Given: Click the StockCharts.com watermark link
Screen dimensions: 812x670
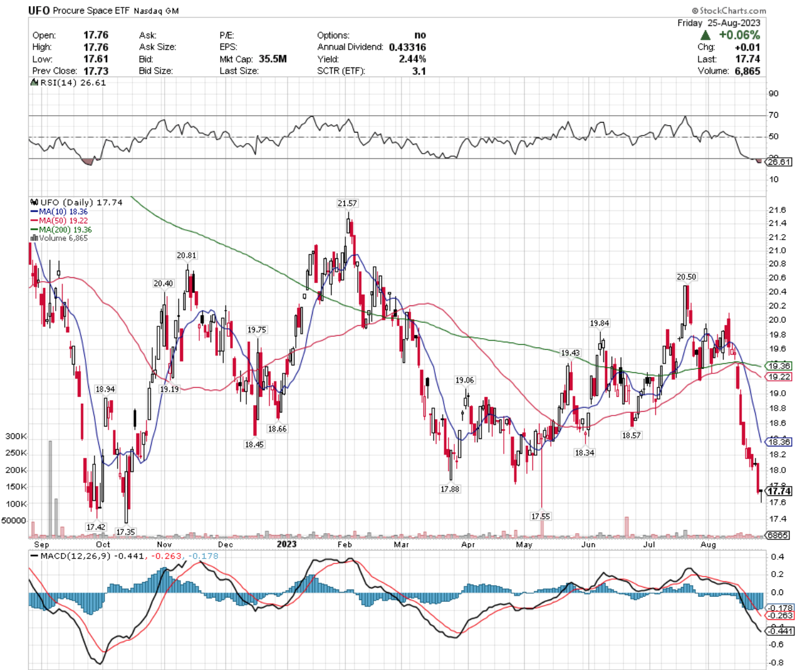Looking at the screenshot, I should [x=728, y=11].
